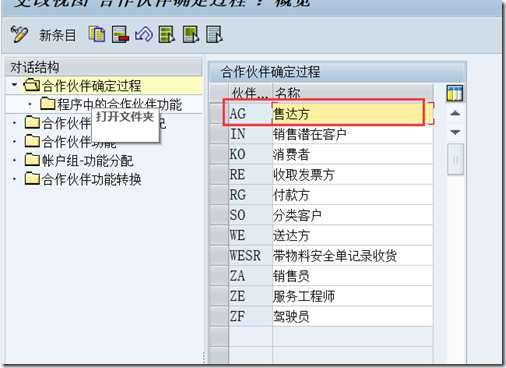506x368 pixels.
Task: Click the 付款方 name cell
Action: point(352,195)
